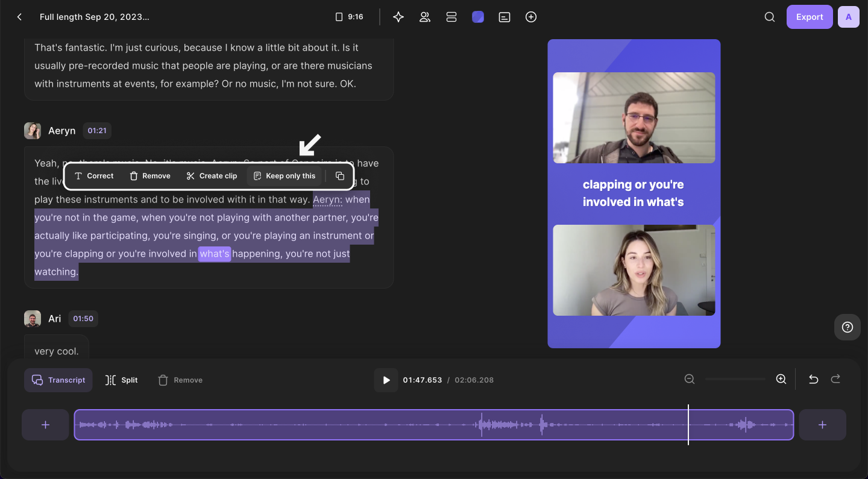Copy selected text with the copy icon
868x479 pixels.
340,176
